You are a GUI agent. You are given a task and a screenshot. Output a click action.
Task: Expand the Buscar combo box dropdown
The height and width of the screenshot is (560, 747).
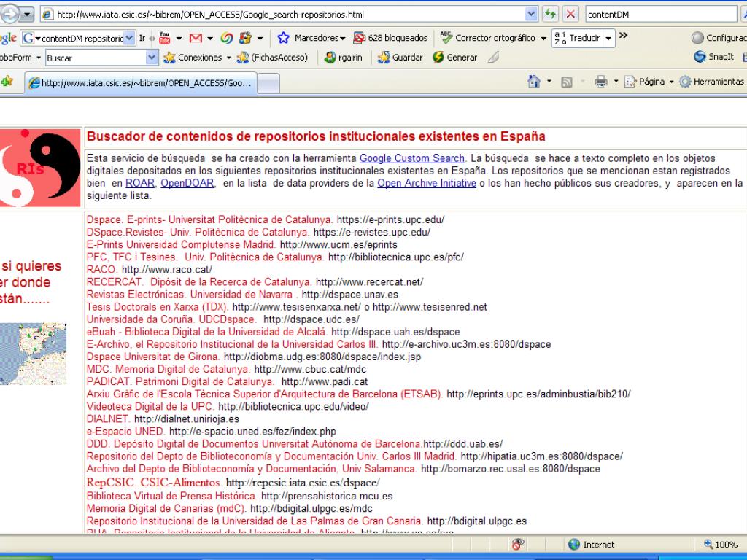152,58
